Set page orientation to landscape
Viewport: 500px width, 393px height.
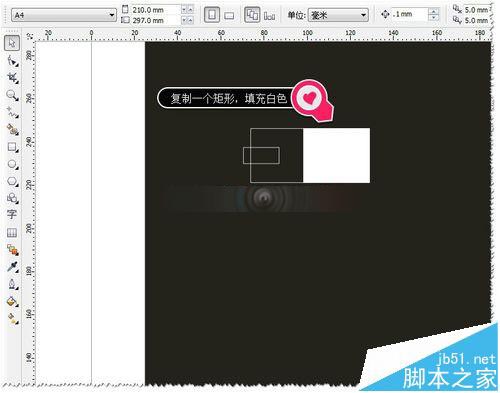coord(229,15)
